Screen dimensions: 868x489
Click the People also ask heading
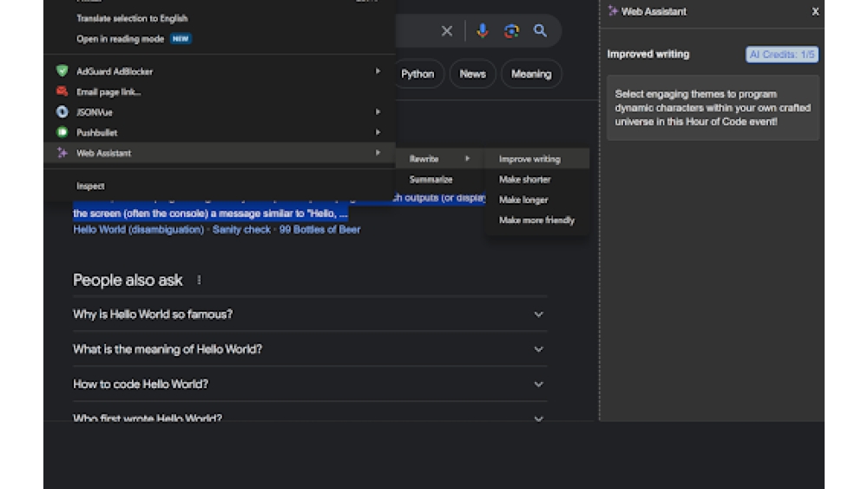point(128,281)
